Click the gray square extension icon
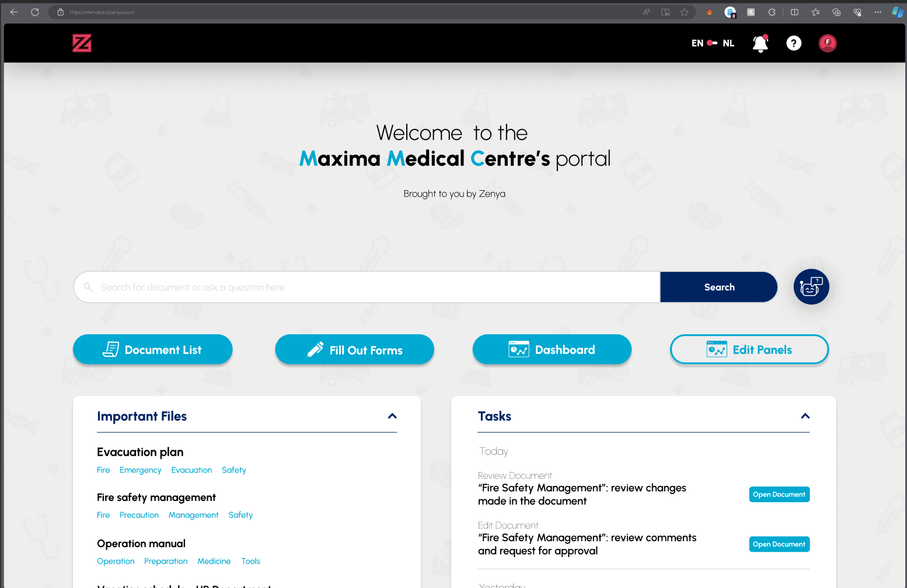This screenshot has height=588, width=907. 751,12
